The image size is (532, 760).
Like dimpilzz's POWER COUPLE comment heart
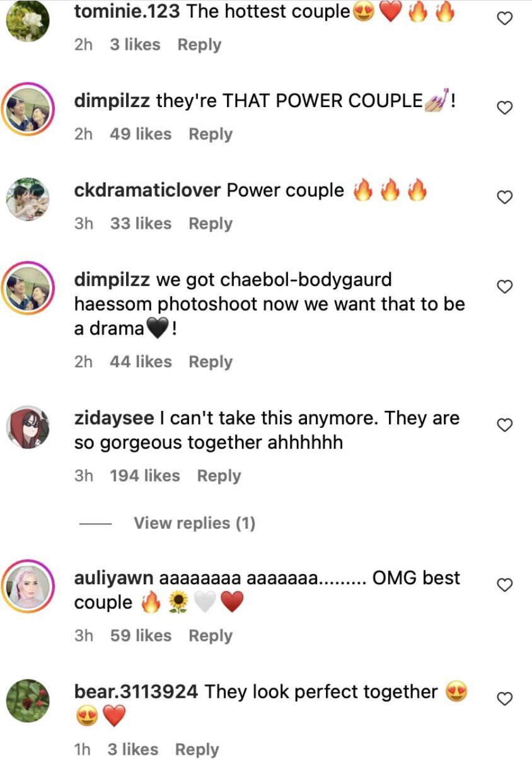pyautogui.click(x=504, y=108)
